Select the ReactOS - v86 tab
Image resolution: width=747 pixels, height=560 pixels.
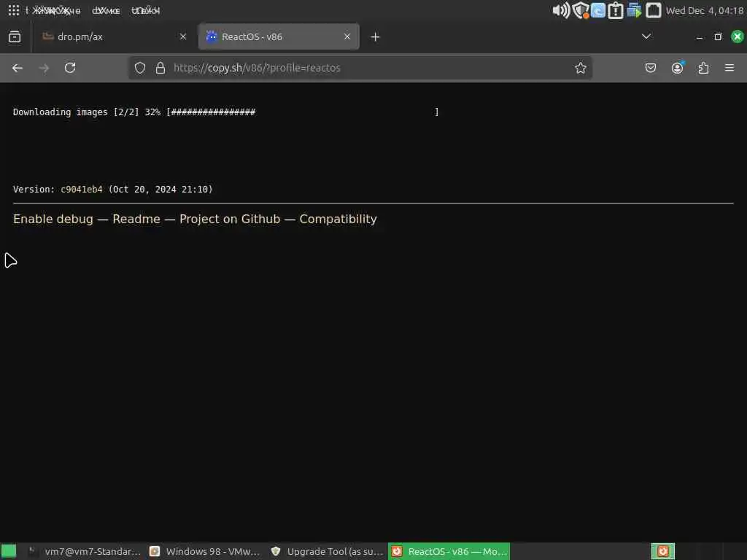[279, 36]
